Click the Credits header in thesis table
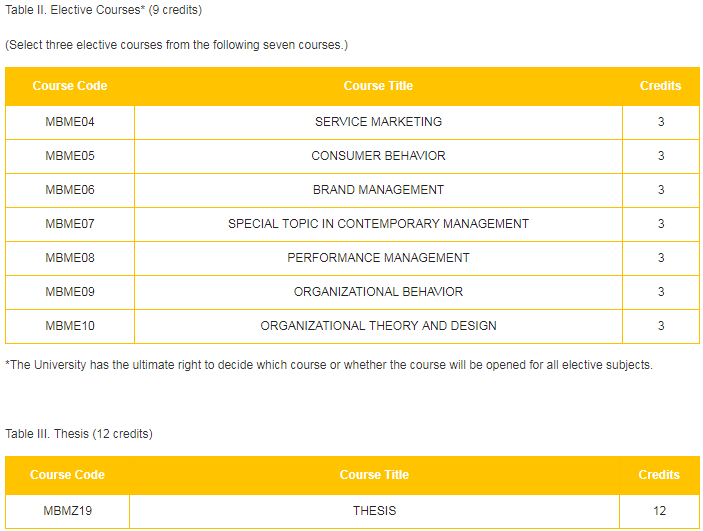The width and height of the screenshot is (703, 531). [x=659, y=475]
